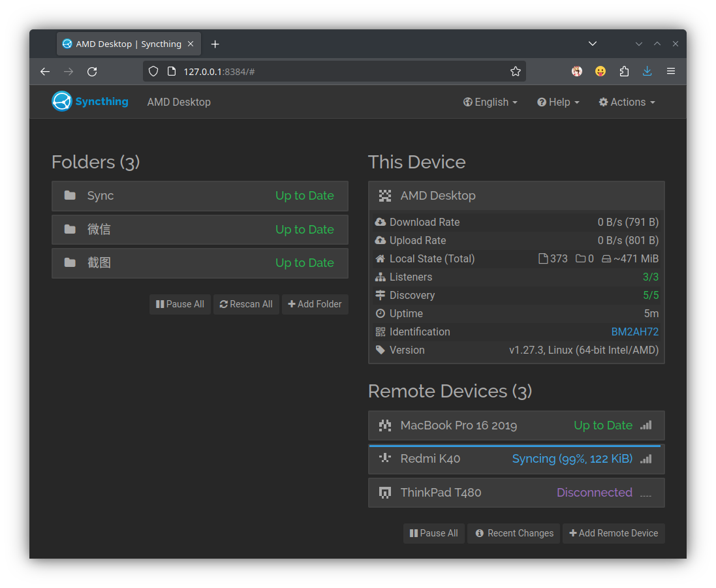Focus the address bar showing 127.0.0.1:8384
This screenshot has width=716, height=588.
(x=339, y=72)
